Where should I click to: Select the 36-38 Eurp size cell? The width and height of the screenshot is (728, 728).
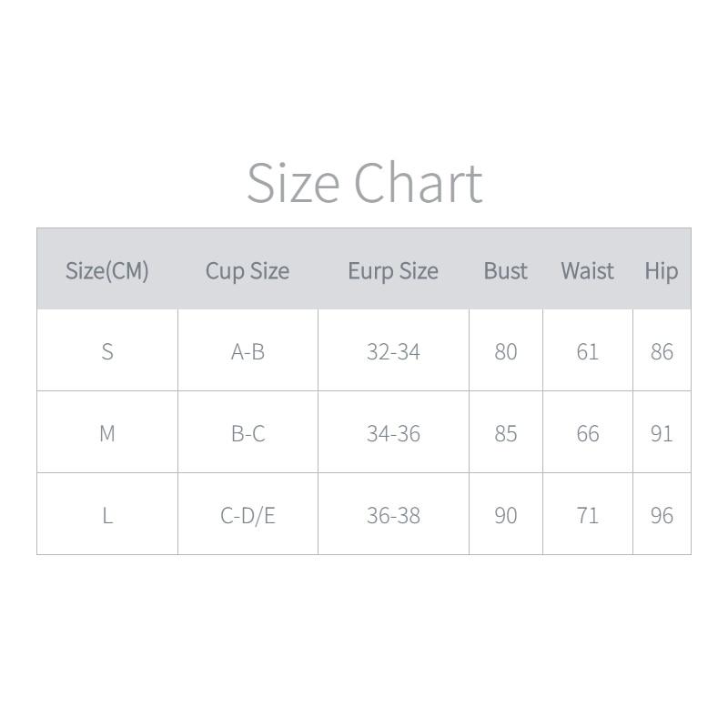[x=393, y=515]
